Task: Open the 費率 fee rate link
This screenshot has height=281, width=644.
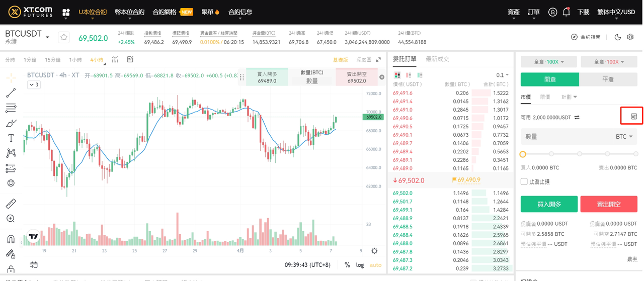Action: point(632,259)
